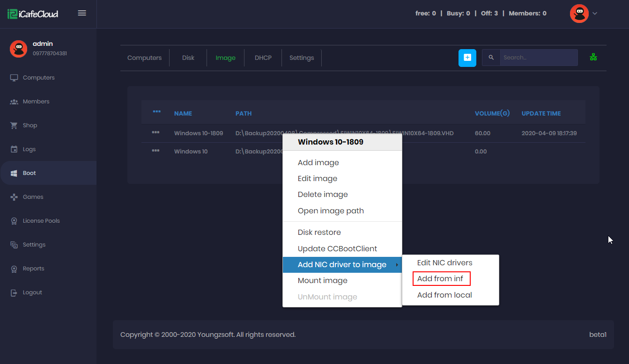Click the Logout icon at sidebar bottom

[15, 292]
